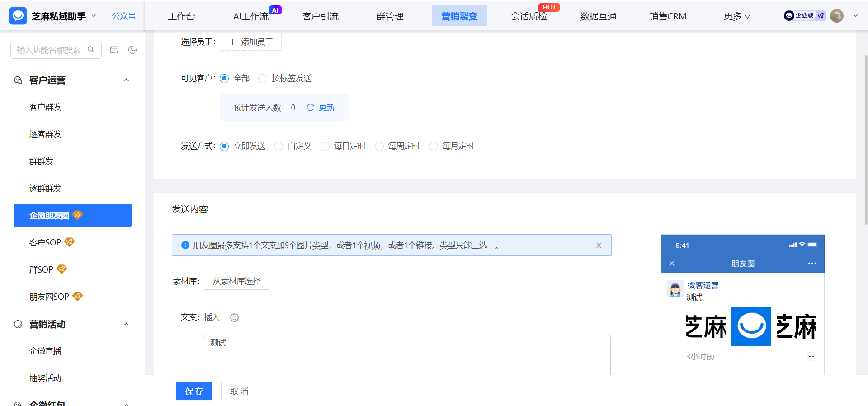Select 企微朋友圈 in sidebar
This screenshot has width=868, height=406.
click(x=72, y=215)
